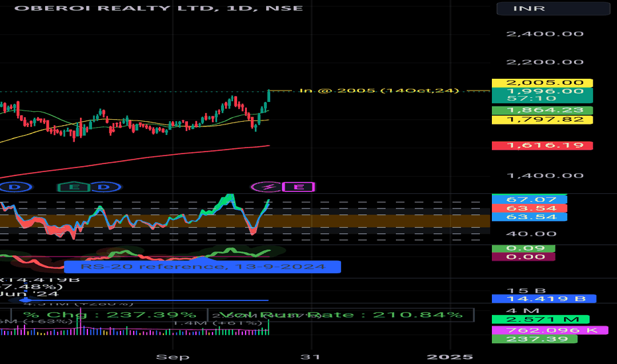Click the latest green candlestick near 2005
Screen dimensions: 617x364
click(269, 96)
